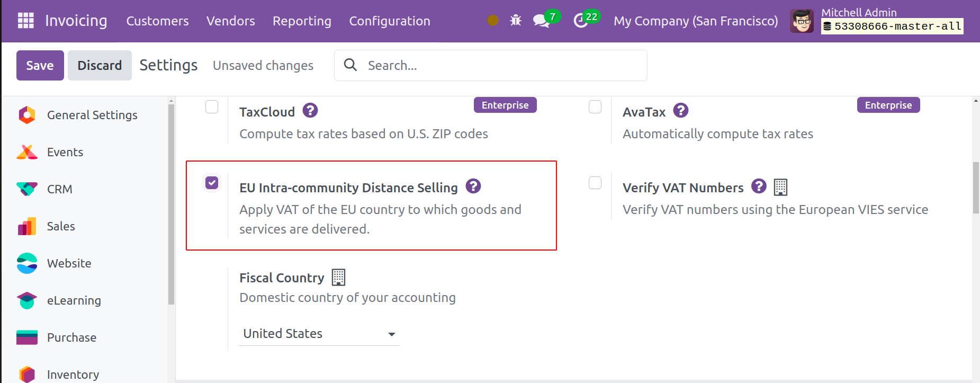The height and width of the screenshot is (383, 980).
Task: Discard the unsaved changes
Action: (x=100, y=65)
